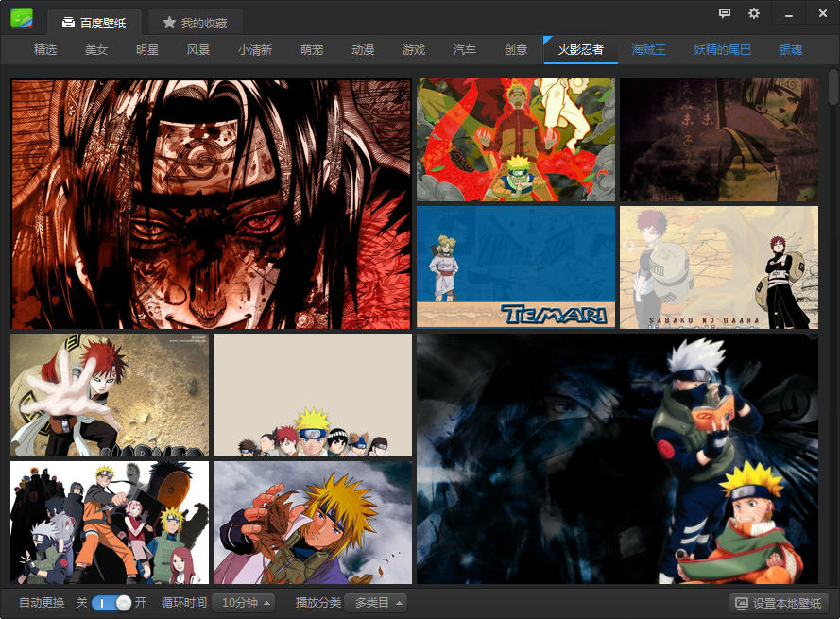Open the settings gear icon
This screenshot has width=840, height=619.
pyautogui.click(x=753, y=13)
